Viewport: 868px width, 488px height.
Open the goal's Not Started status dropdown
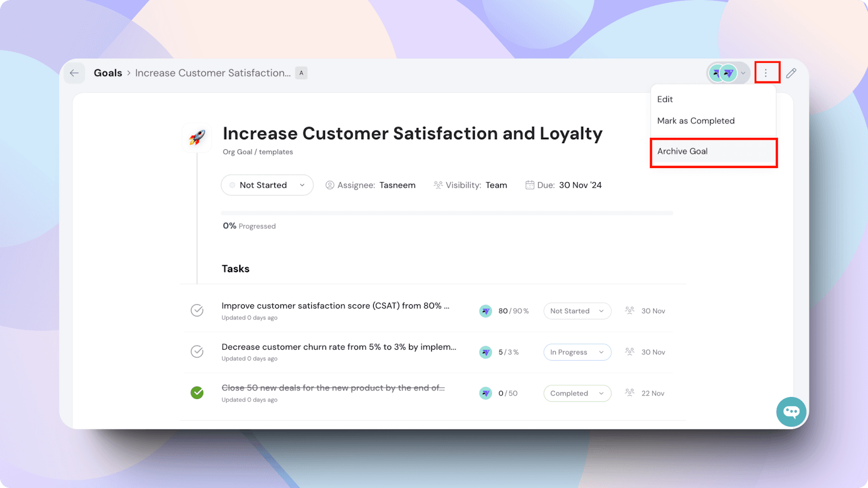click(267, 185)
